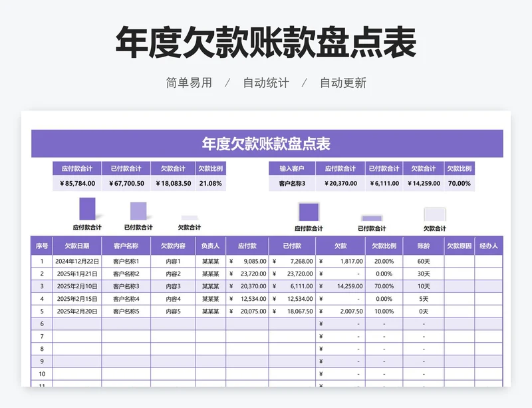Select the 经办人 column header

click(x=489, y=246)
